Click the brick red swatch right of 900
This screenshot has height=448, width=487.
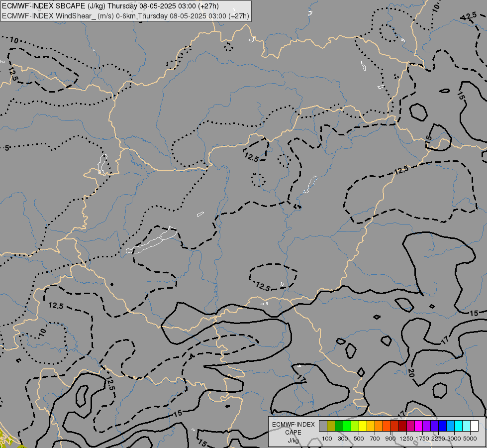(x=394, y=426)
